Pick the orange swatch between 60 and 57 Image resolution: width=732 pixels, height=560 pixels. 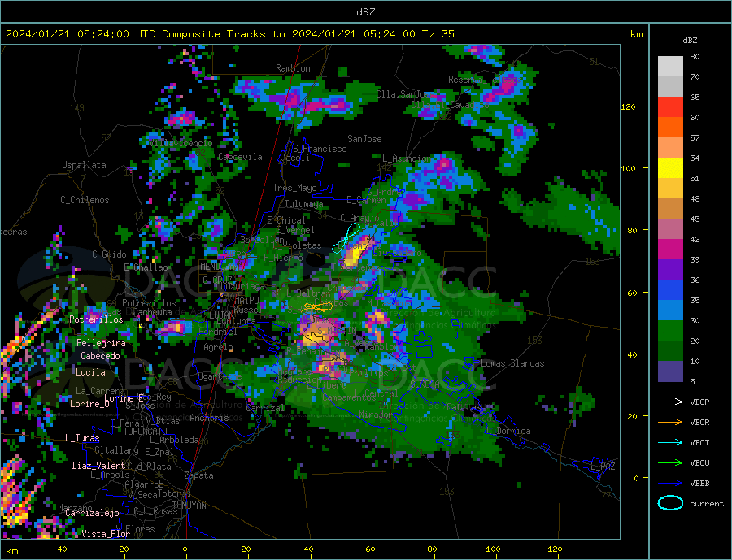click(x=670, y=128)
